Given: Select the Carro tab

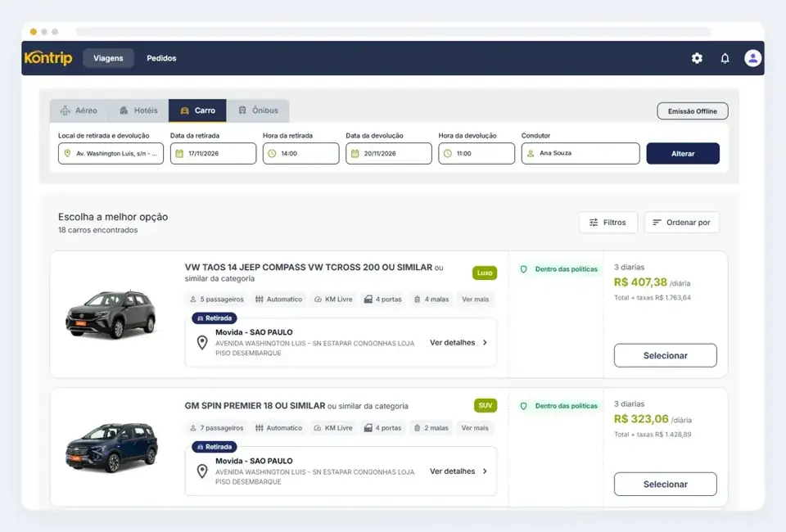Looking at the screenshot, I should tap(197, 110).
